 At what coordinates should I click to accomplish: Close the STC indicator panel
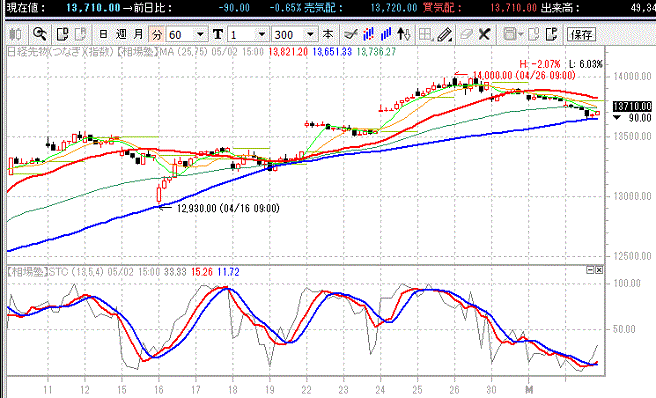[x=599, y=270]
